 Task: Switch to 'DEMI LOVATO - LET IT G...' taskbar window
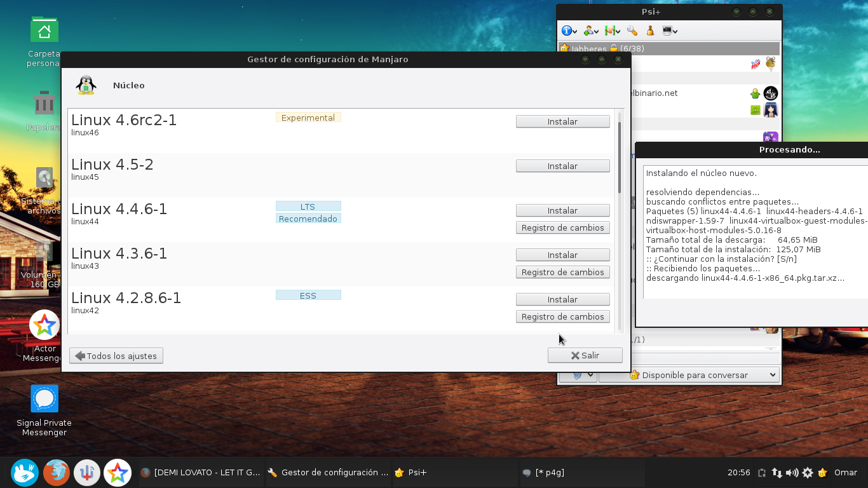[200, 473]
